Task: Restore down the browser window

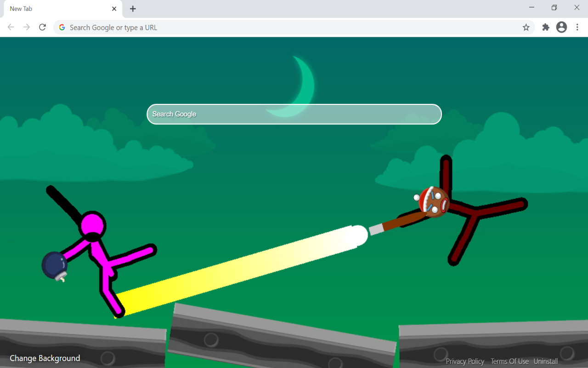Action: click(x=554, y=7)
